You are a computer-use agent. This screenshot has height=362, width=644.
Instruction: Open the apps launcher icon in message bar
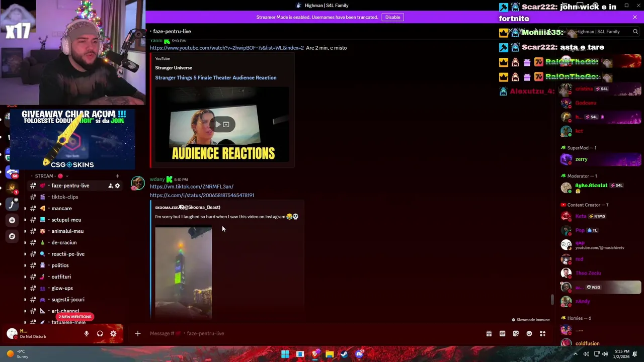[x=542, y=333]
